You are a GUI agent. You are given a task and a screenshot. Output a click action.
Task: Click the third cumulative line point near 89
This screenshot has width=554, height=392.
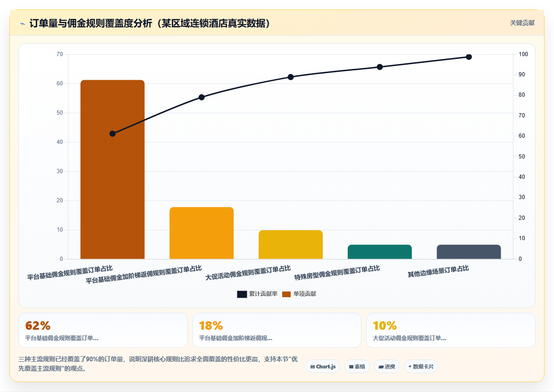click(x=290, y=77)
